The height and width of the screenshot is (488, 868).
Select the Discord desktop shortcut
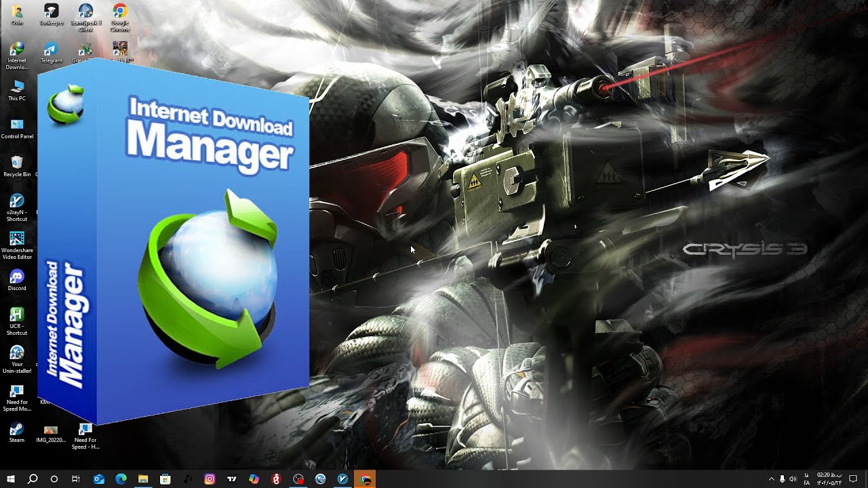pyautogui.click(x=17, y=281)
